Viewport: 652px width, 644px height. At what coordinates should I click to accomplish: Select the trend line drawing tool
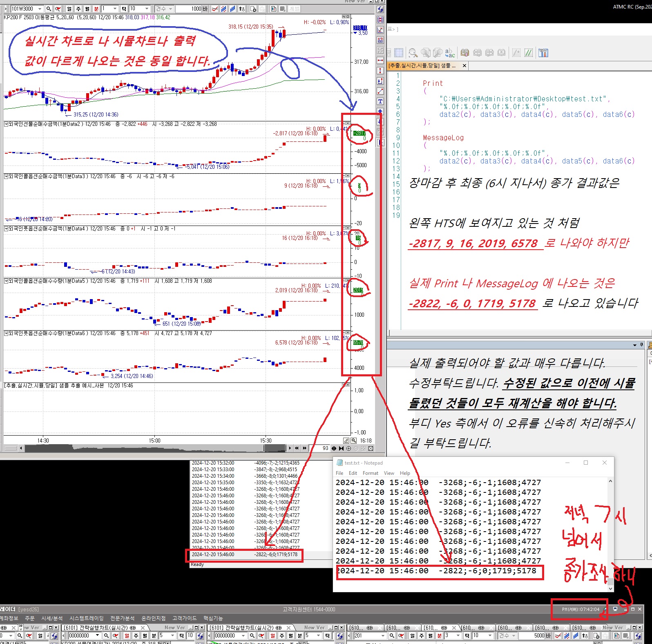pyautogui.click(x=380, y=91)
